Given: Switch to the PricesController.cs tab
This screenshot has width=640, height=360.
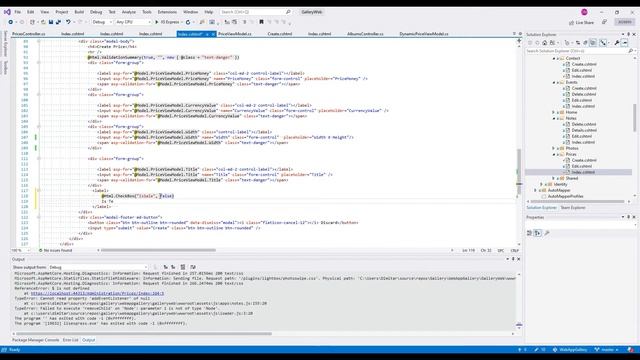Looking at the screenshot, I should (29, 34).
